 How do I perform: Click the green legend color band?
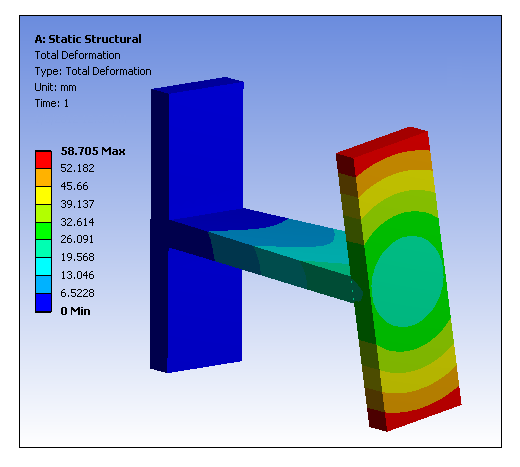(43, 231)
